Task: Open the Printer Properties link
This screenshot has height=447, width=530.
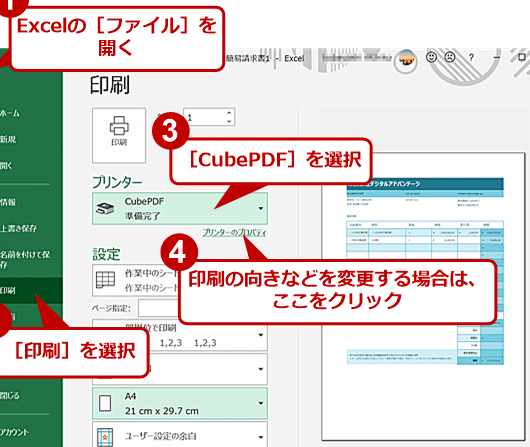Action: (x=234, y=233)
